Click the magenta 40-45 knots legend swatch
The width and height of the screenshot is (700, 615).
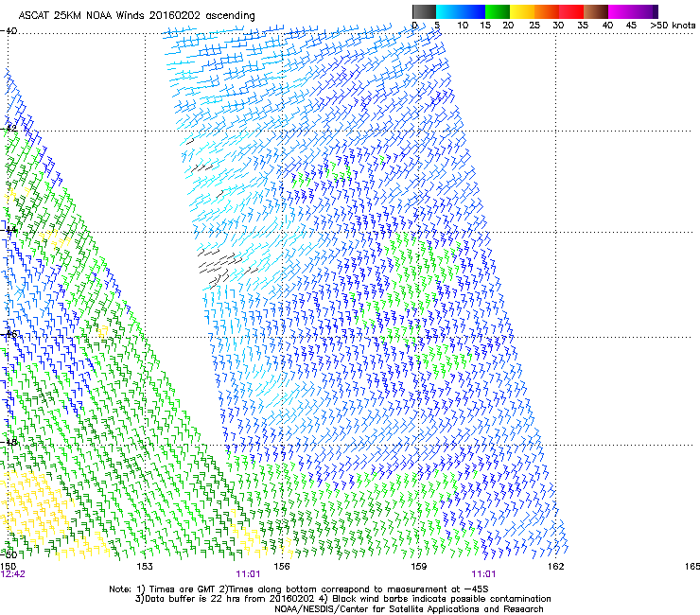click(621, 11)
